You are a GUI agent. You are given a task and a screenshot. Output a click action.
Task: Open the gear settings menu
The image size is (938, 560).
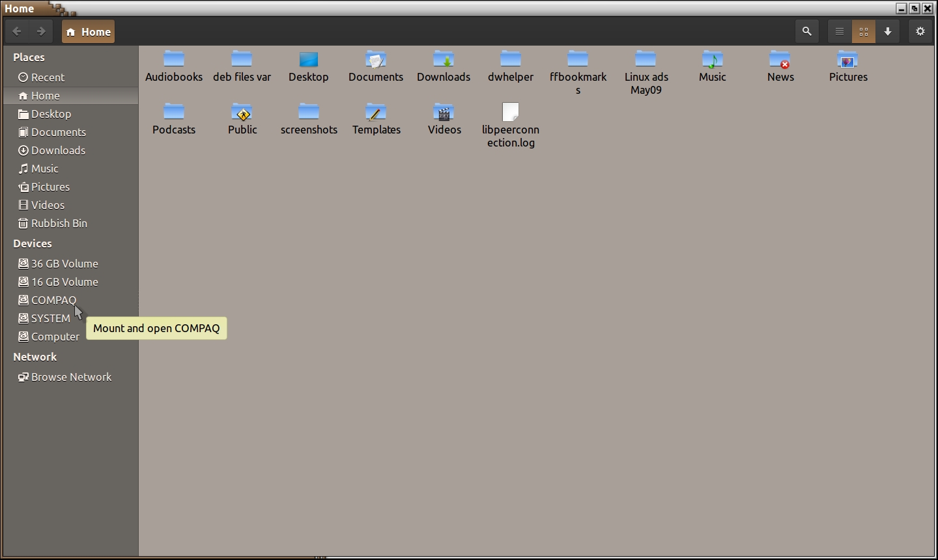click(920, 31)
